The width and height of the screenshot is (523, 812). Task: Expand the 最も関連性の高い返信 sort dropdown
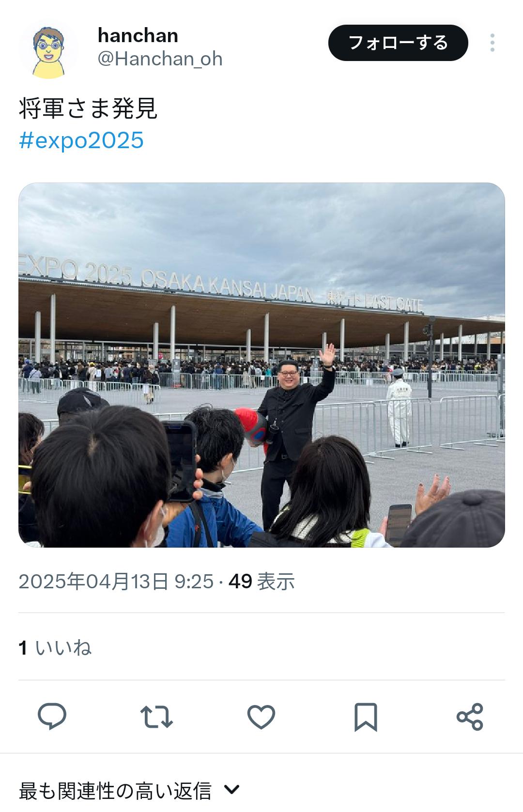pos(129,791)
